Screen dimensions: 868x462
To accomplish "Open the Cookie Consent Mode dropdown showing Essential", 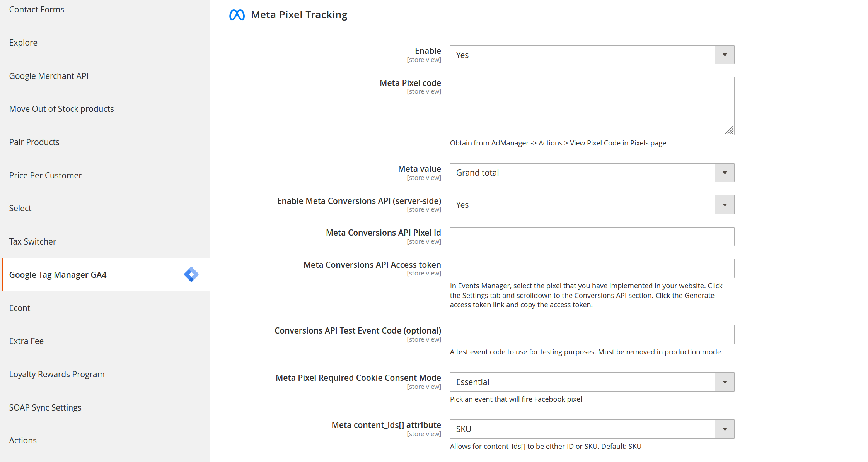I will [x=592, y=382].
